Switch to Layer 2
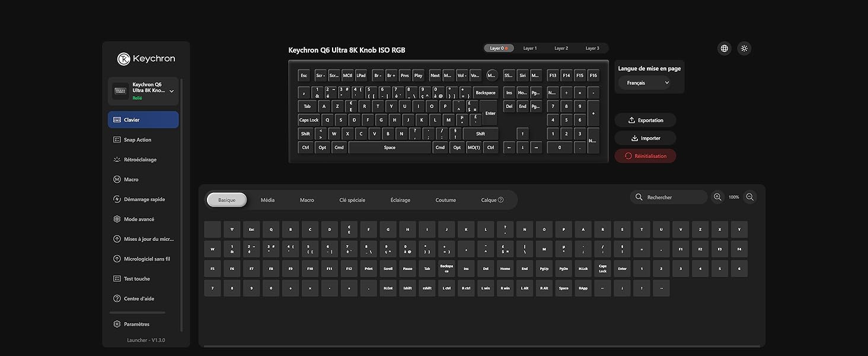Screen dimensions: 868x356 (561, 48)
